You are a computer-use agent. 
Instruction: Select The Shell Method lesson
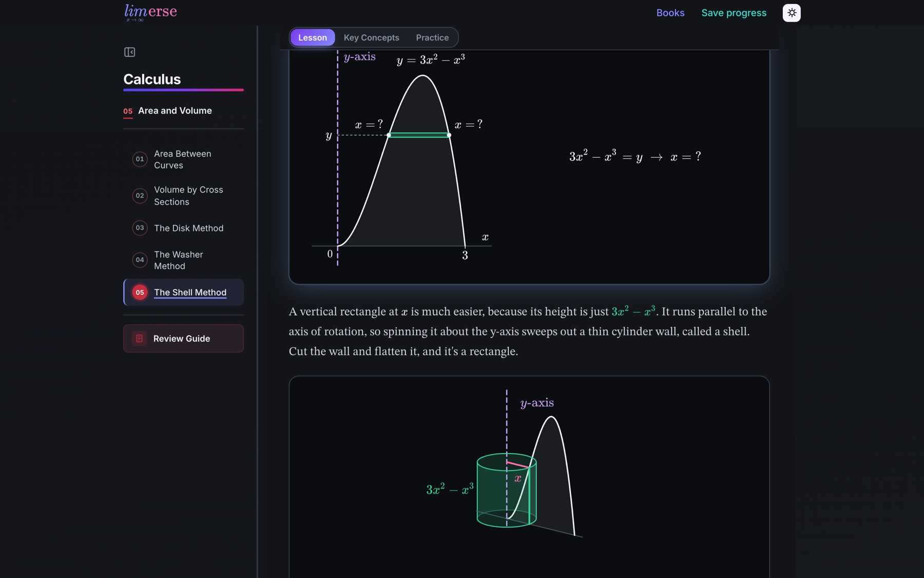tap(183, 292)
